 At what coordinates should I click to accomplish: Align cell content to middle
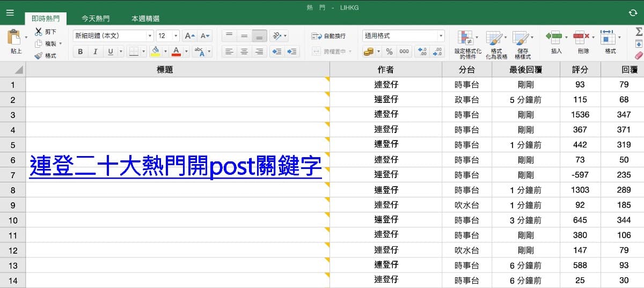[x=244, y=36]
